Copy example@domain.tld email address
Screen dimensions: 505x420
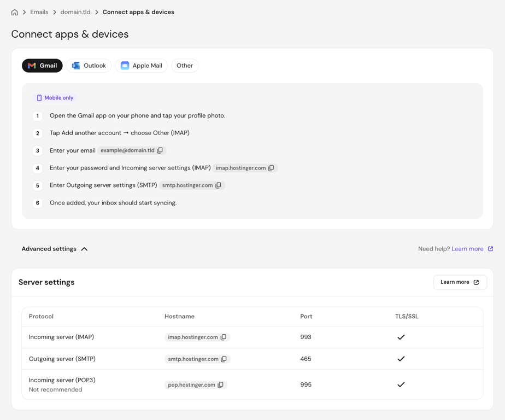160,150
